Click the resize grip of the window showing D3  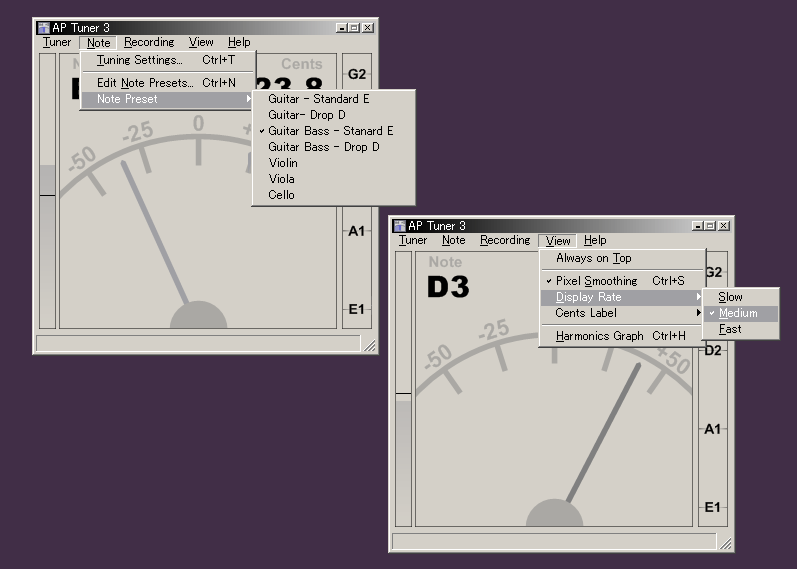[x=726, y=543]
